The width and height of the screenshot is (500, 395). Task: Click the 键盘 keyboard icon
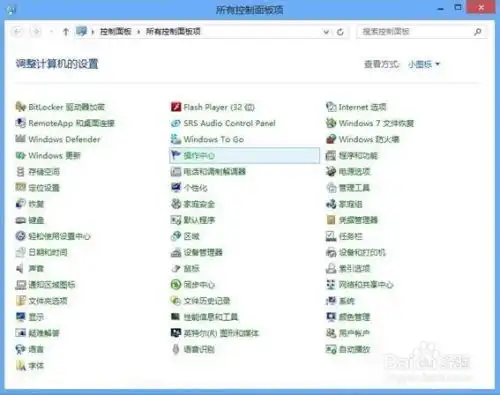tap(21, 220)
